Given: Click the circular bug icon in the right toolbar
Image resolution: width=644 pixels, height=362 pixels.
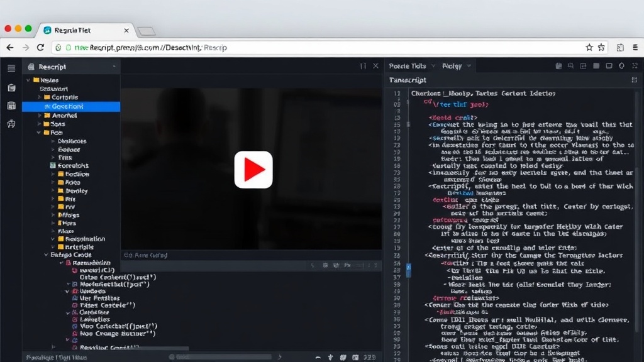Looking at the screenshot, I should 622,65.
